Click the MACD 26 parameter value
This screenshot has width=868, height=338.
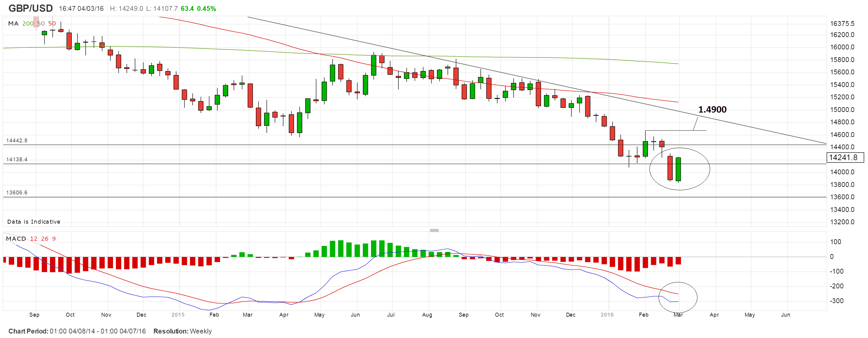coord(45,239)
